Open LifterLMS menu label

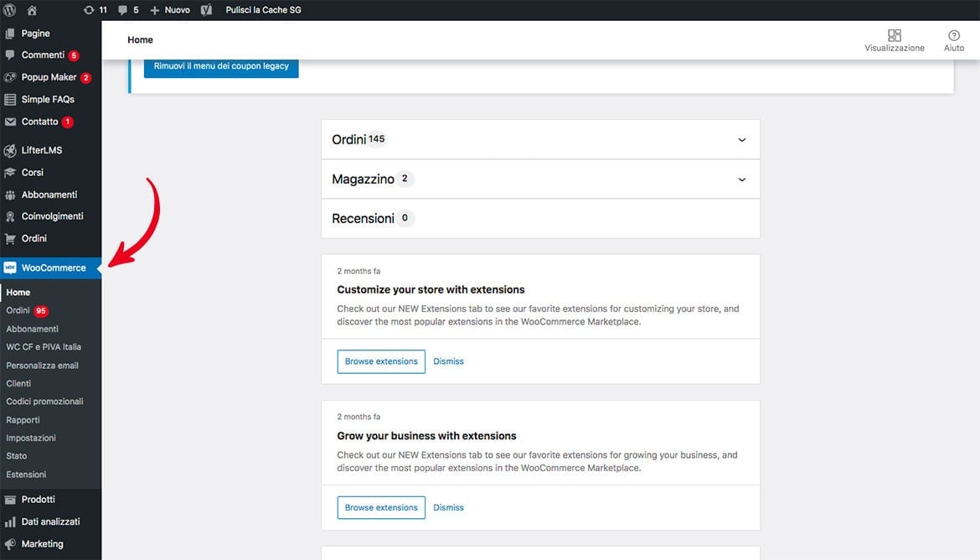[41, 150]
